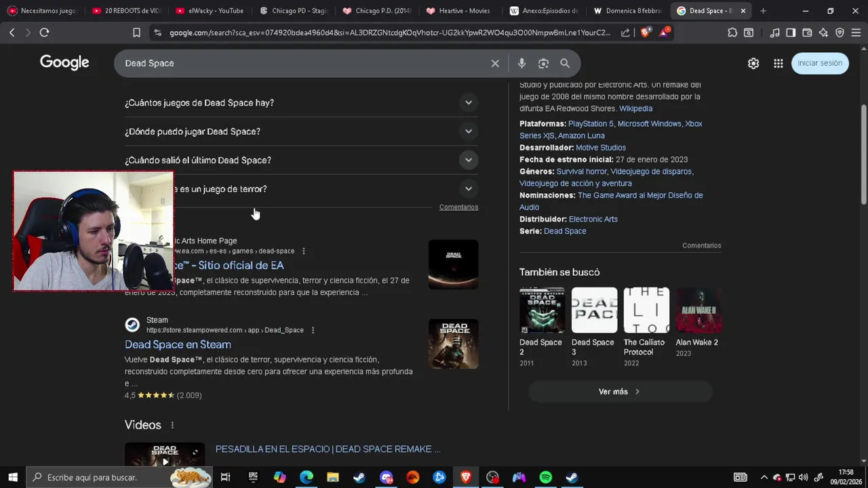This screenshot has width=868, height=488.
Task: Close the active Dead Space tab
Action: 743,11
